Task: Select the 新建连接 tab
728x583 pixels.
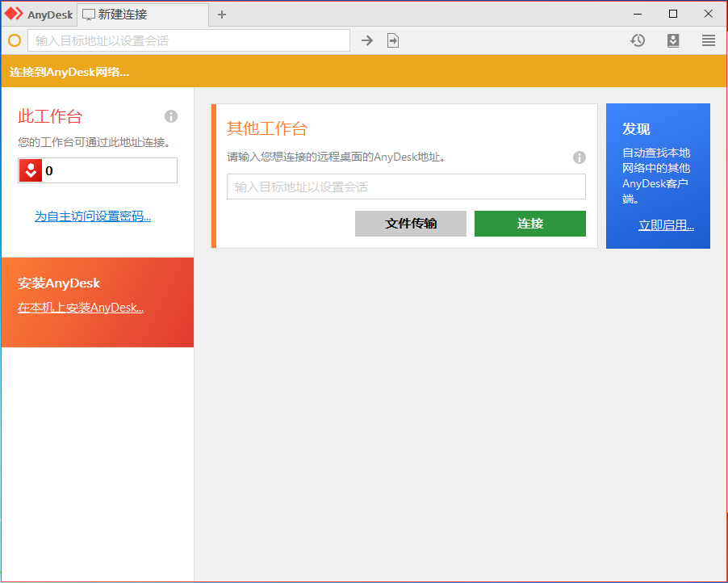Action: point(129,14)
